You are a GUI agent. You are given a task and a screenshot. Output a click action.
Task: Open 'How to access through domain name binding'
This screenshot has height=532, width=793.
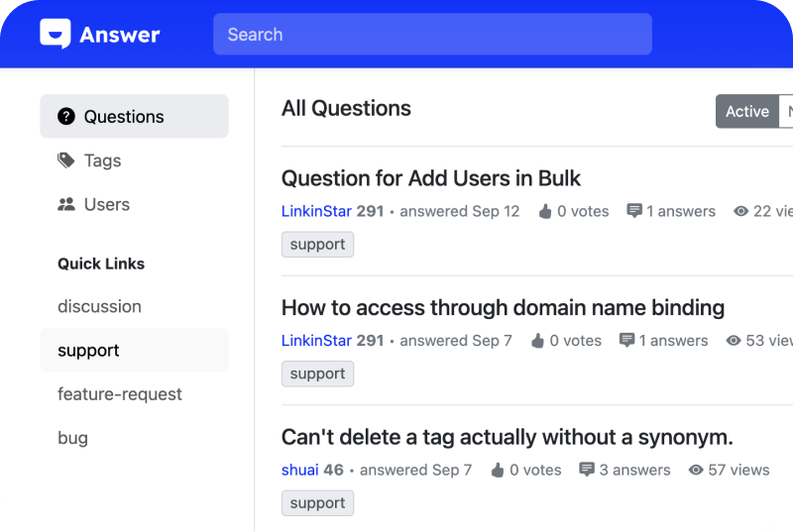(x=504, y=308)
